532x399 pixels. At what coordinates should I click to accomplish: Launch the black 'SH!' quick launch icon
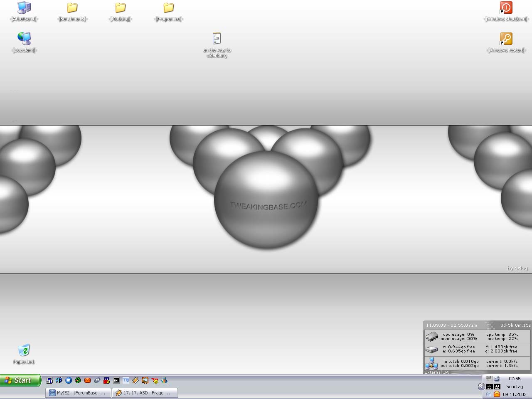[116, 380]
